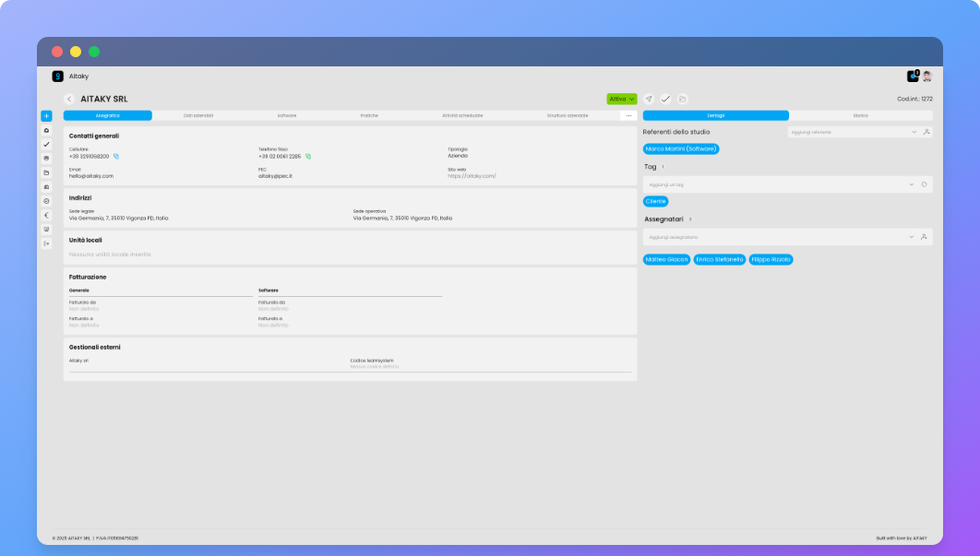
Task: Click the paper plane send icon near Attiva
Action: pos(649,97)
